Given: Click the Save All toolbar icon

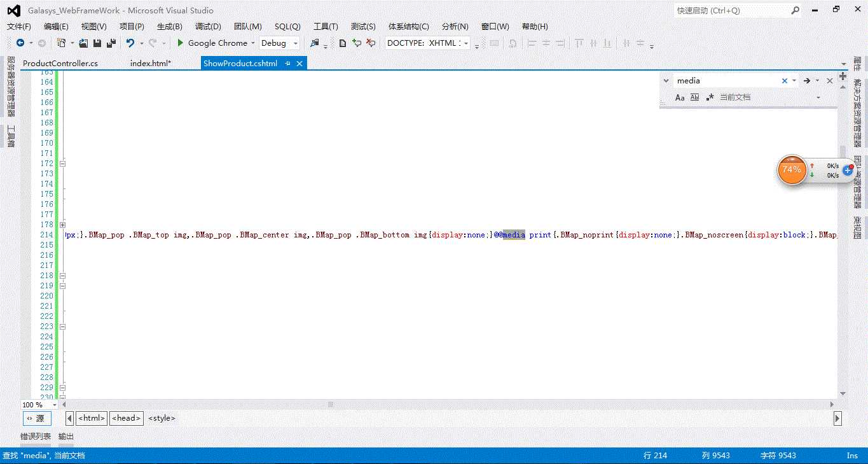Looking at the screenshot, I should point(111,43).
